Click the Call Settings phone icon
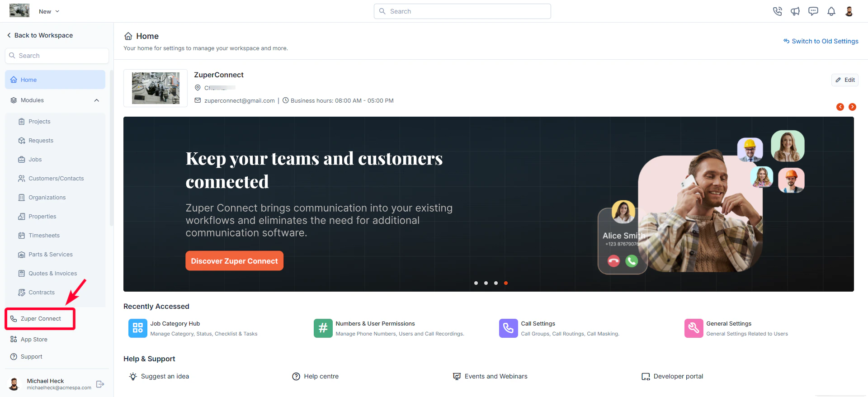The image size is (868, 397). 509,328
